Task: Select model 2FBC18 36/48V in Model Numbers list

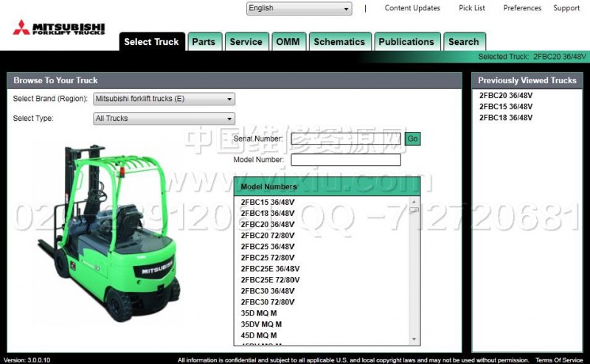Action: pos(268,213)
